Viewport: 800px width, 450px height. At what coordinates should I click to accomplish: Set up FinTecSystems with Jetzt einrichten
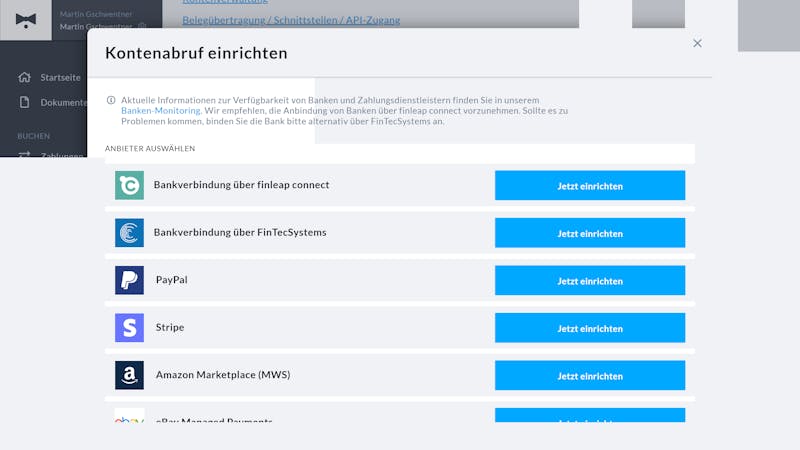[x=590, y=233]
